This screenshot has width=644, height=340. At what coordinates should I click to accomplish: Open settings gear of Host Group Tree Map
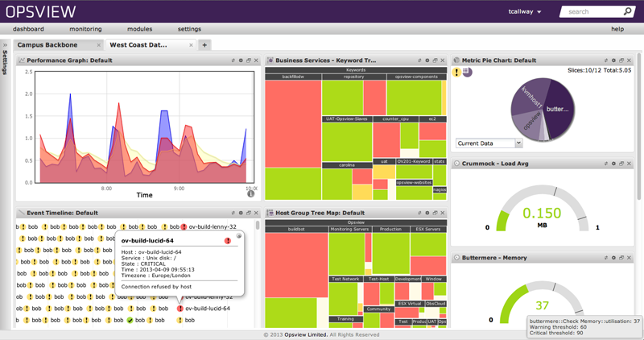427,213
